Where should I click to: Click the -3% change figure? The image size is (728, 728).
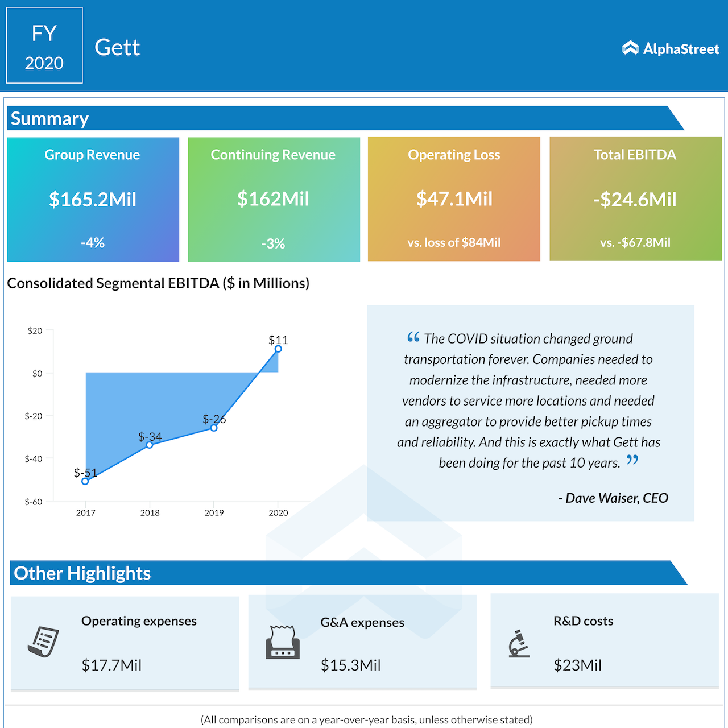[273, 243]
